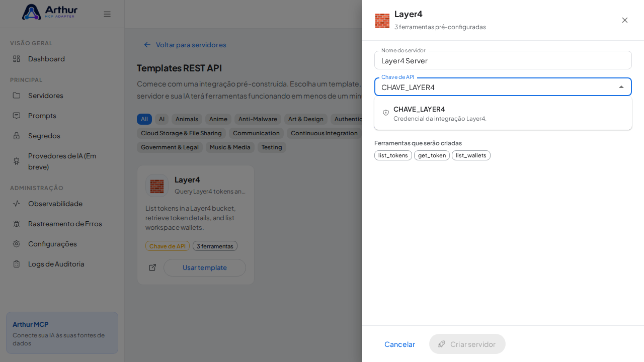Collapse the Chave de API dropdown arrow
644x362 pixels.
point(621,87)
